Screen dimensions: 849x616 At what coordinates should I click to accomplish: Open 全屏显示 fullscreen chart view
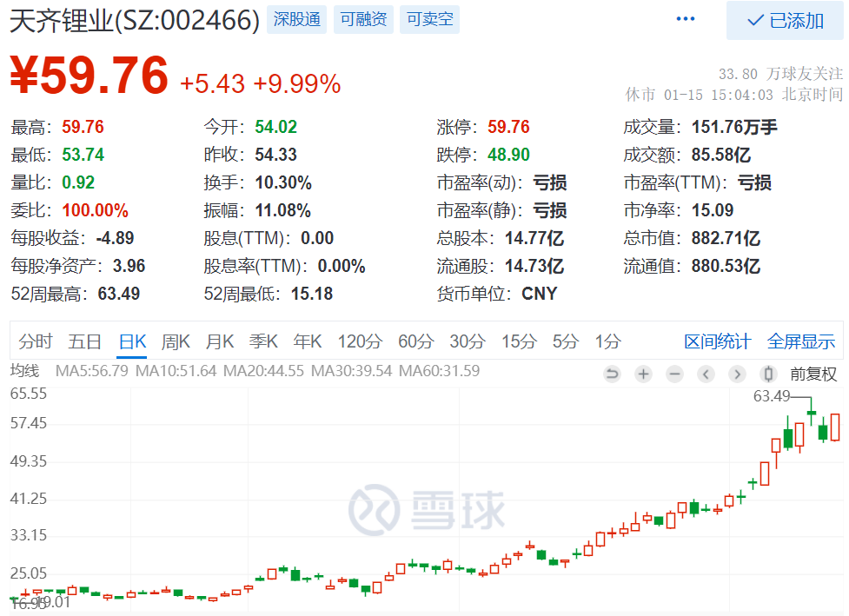(x=801, y=341)
